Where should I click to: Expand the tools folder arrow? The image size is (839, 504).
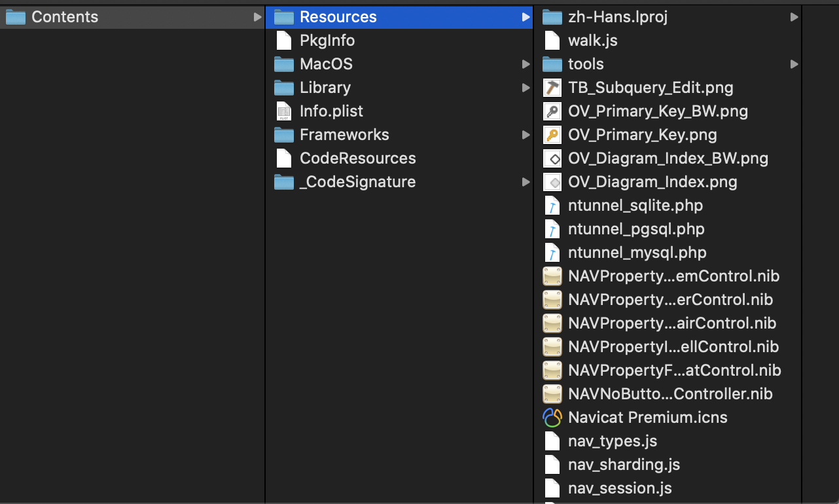point(794,64)
